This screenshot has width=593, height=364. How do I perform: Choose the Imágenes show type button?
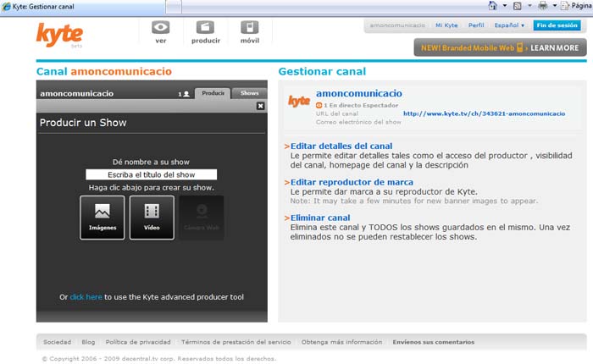pos(103,218)
